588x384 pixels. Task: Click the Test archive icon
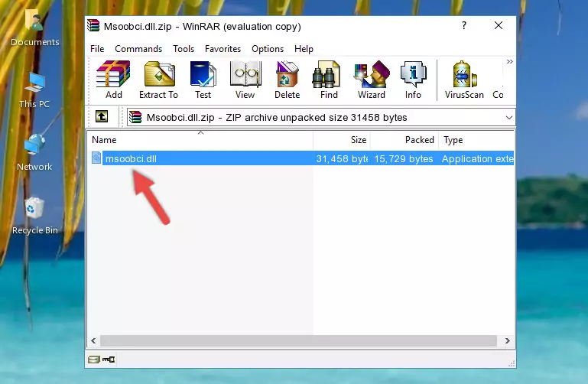[x=203, y=80]
